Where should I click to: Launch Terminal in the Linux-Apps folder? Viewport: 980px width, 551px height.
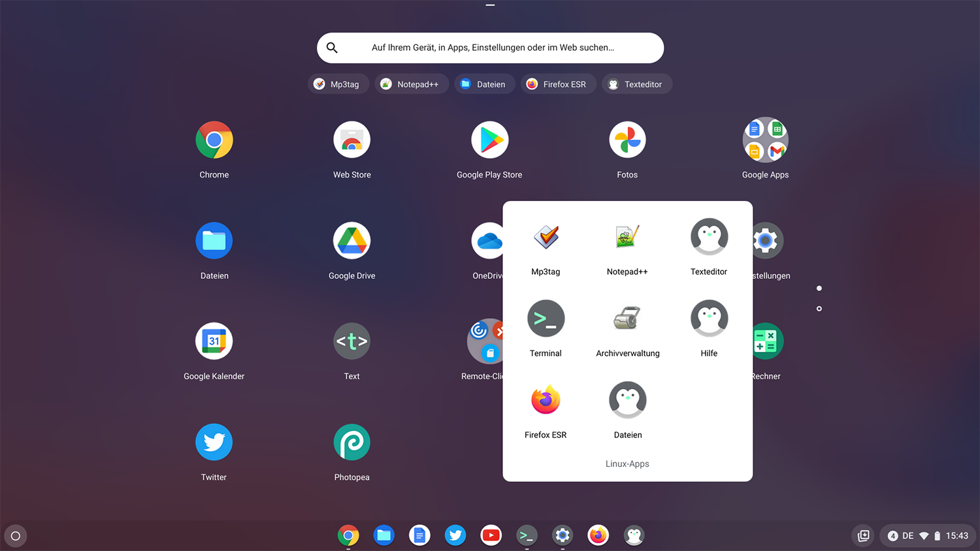(546, 318)
